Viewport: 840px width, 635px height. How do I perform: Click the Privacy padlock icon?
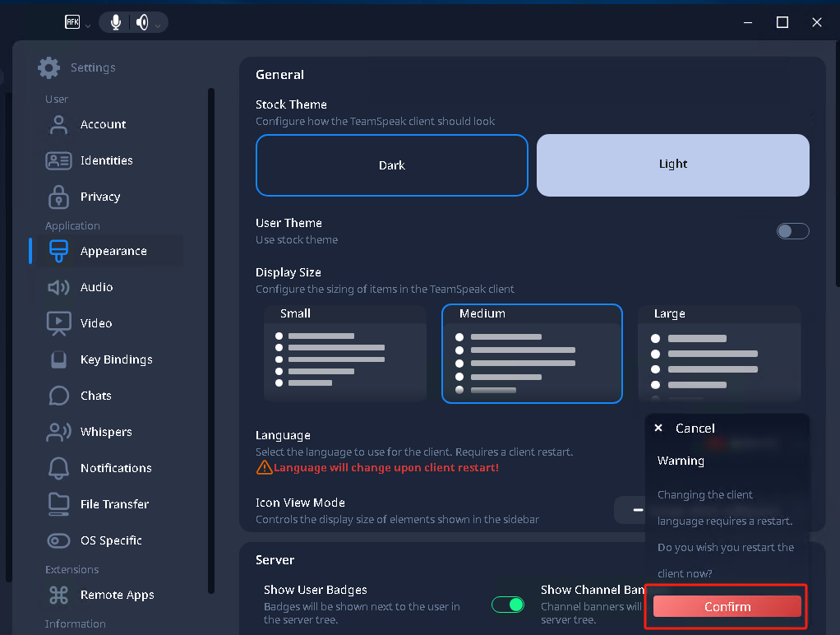pos(58,197)
